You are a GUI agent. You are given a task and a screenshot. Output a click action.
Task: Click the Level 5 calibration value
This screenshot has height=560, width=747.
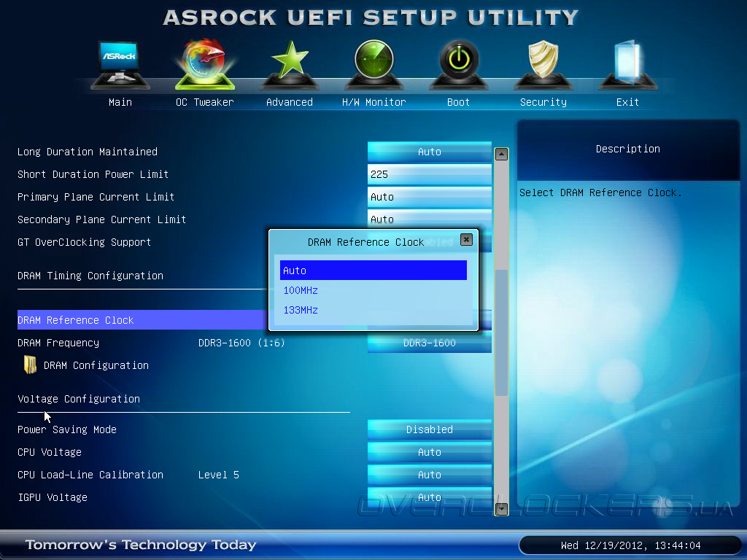219,475
